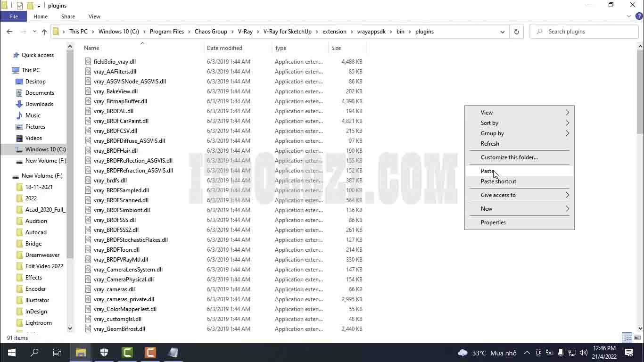This screenshot has width=644, height=362.
Task: Open the Action Center notifications icon
Action: (x=628, y=353)
